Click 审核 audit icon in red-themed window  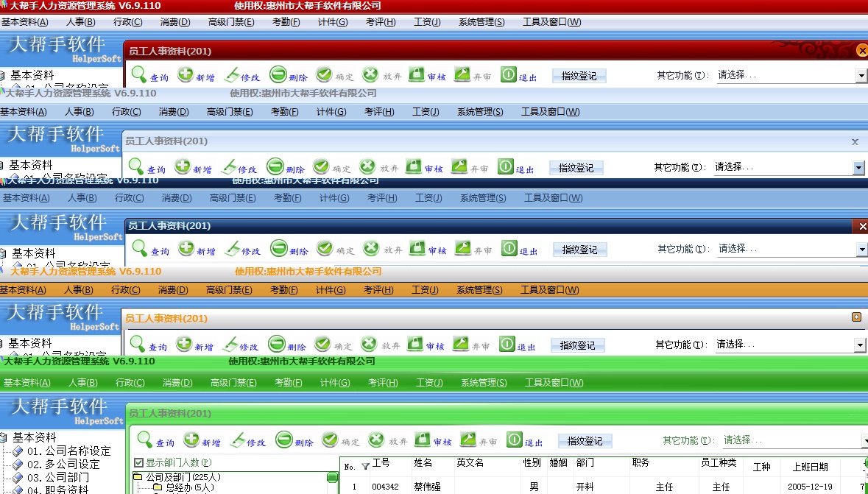click(416, 74)
